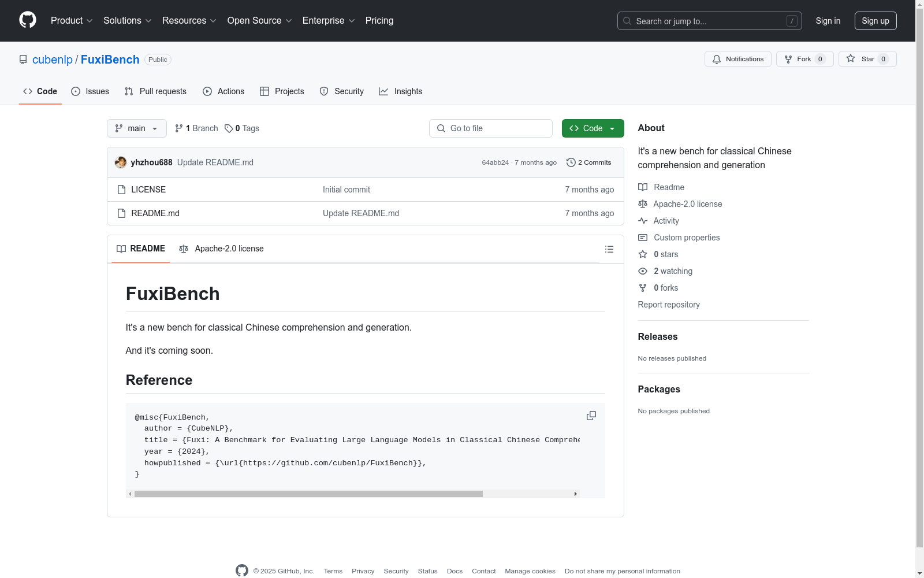Click the fork icon beside 0 forks
Screen dimensions: 924x578
pyautogui.click(x=643, y=288)
